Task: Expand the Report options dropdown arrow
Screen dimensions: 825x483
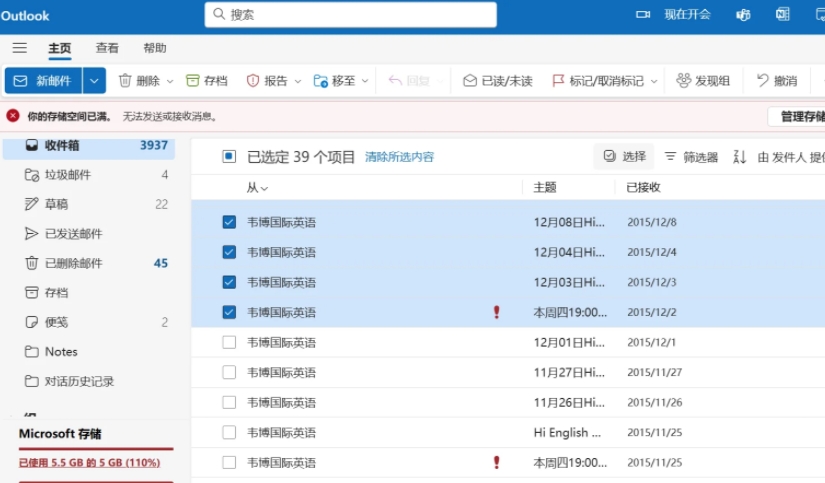Action: coord(298,81)
